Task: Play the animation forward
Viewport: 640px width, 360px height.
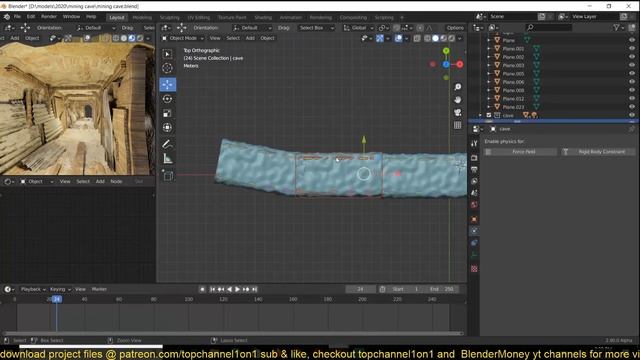Action: coord(238,289)
